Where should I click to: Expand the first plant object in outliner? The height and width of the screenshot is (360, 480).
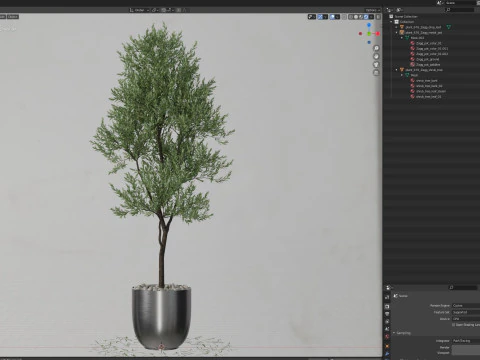(x=397, y=27)
